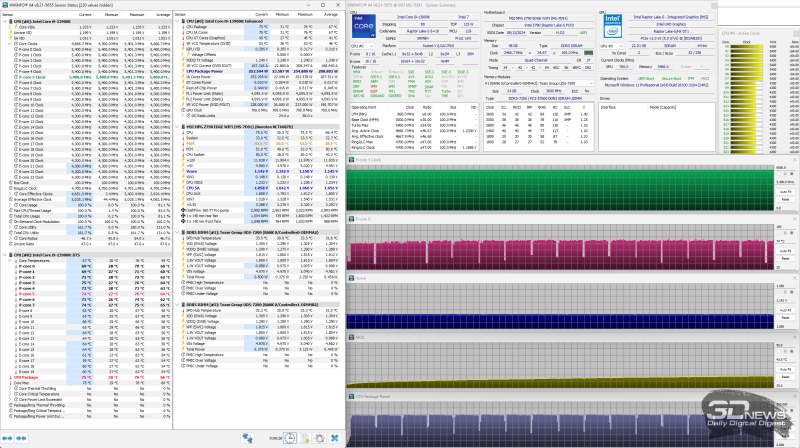
Task: Click thermometer icon beside CPU IA Cores
Action: tap(184, 32)
